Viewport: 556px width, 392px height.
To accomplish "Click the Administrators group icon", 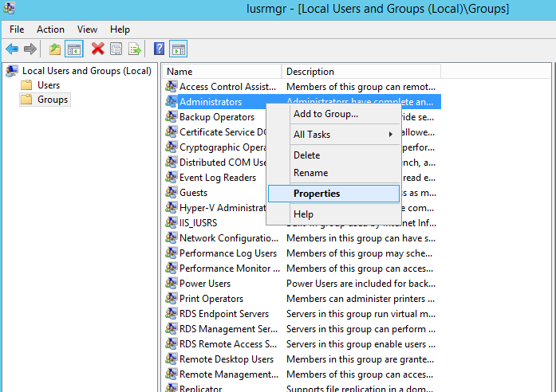I will pos(172,101).
